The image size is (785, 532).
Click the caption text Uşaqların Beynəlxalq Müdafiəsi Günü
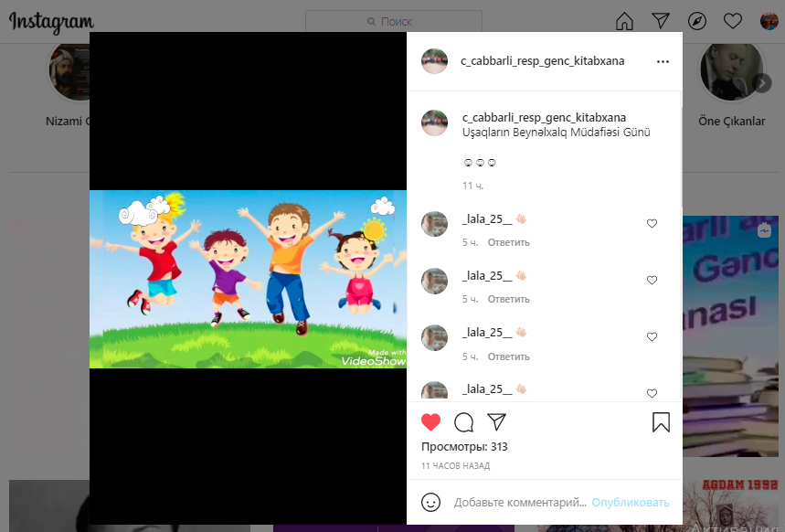(x=557, y=133)
